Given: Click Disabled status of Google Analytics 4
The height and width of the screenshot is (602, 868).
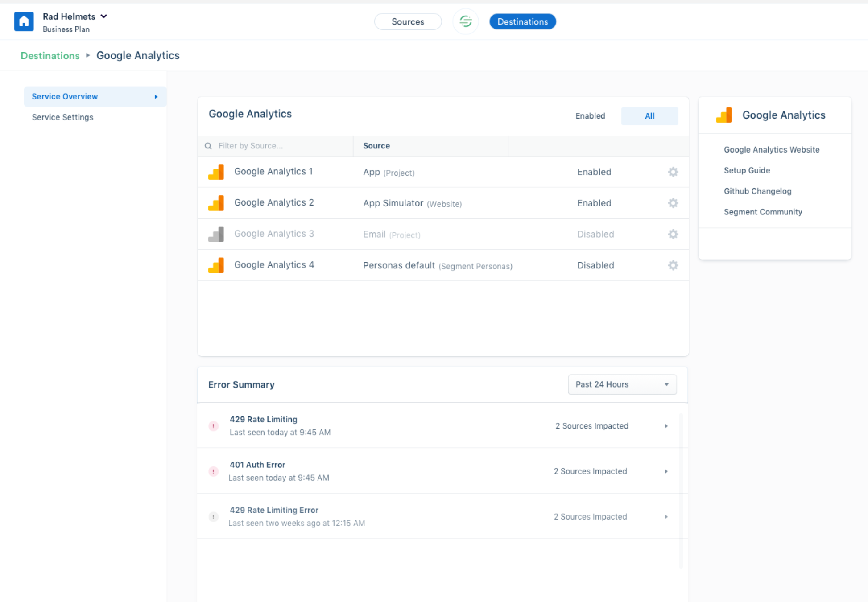Looking at the screenshot, I should (x=595, y=266).
